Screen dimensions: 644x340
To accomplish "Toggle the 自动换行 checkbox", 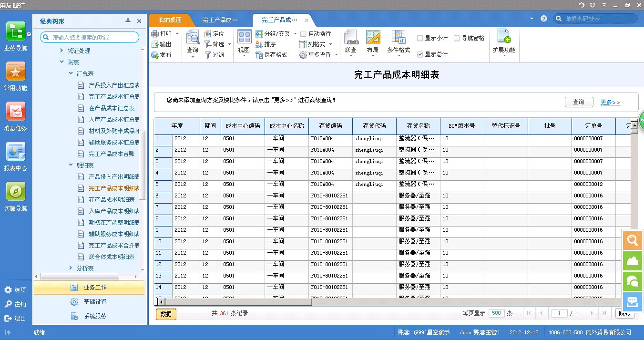I will (303, 34).
